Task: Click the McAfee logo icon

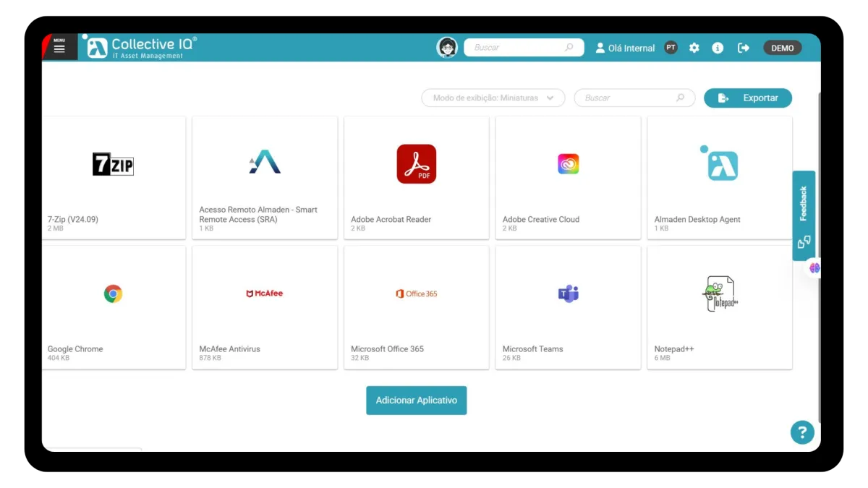Action: (x=265, y=294)
